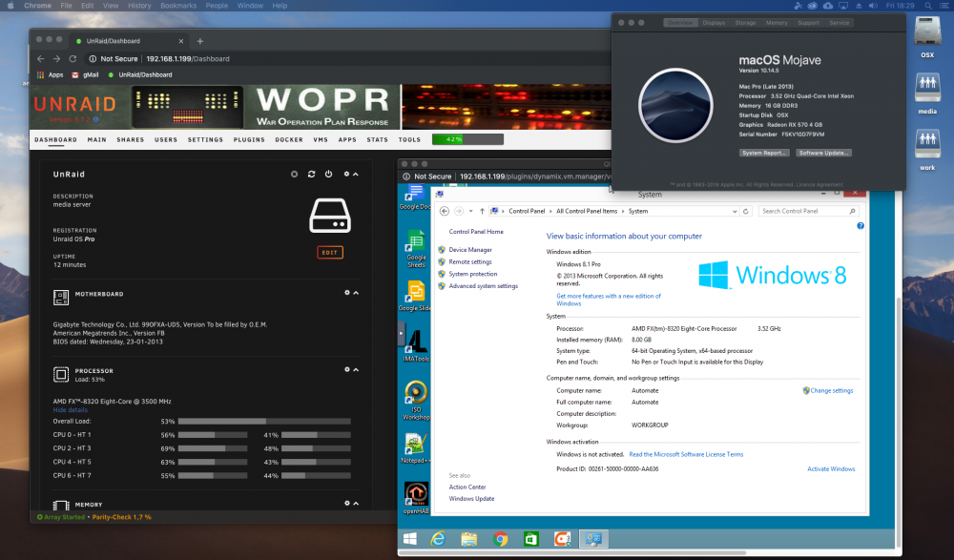Image resolution: width=954 pixels, height=560 pixels.
Task: Switch to Memory tab in About This Mac
Action: coord(777,23)
